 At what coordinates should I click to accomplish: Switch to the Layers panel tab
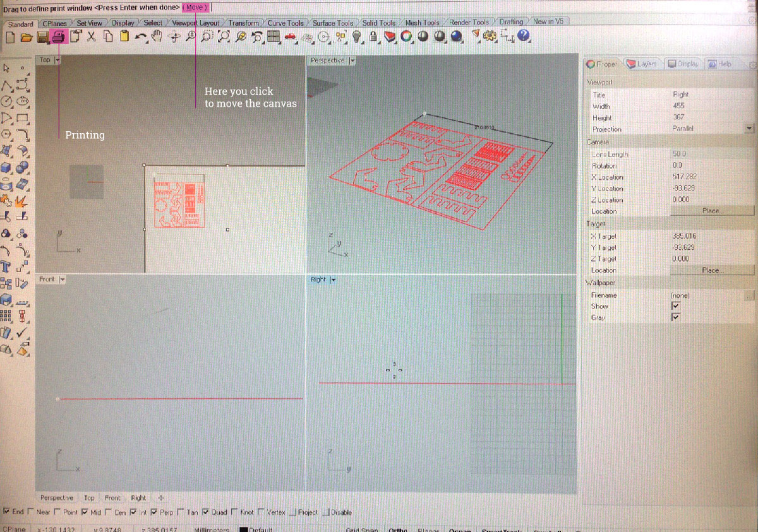coord(645,63)
